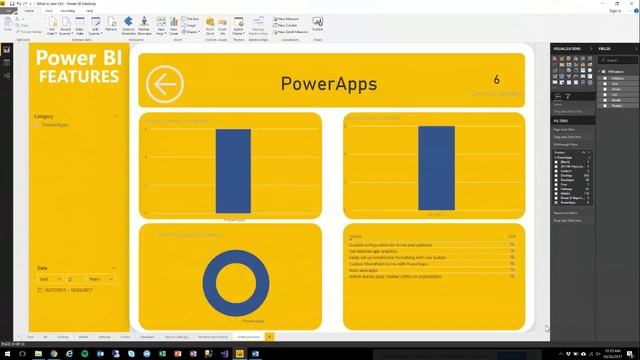Screen dimensions: 640x360
Task: Check the Details field in Fields pane
Action: coord(605,89)
